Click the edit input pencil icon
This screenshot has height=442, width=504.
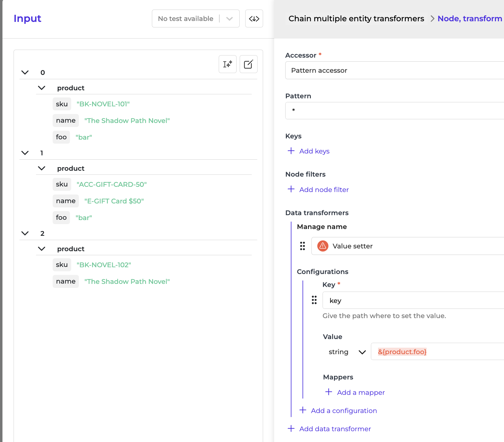248,64
